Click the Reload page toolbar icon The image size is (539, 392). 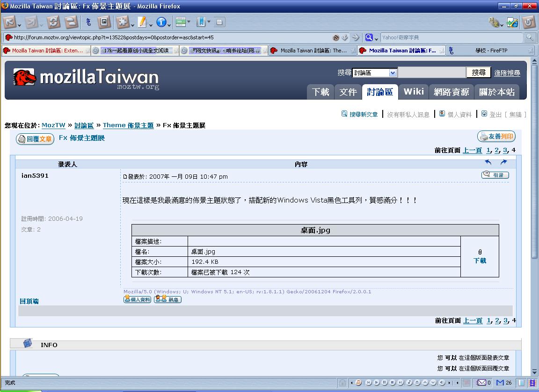click(54, 22)
